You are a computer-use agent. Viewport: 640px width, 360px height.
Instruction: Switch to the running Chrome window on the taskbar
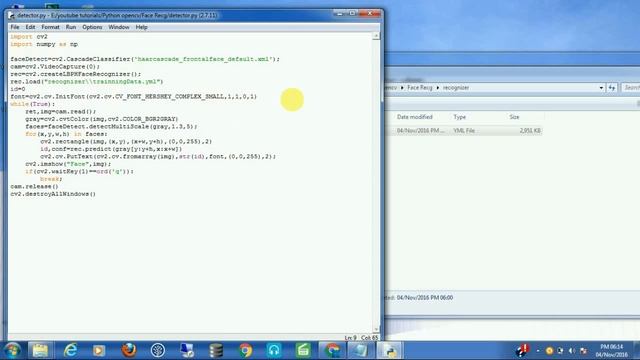pos(332,350)
